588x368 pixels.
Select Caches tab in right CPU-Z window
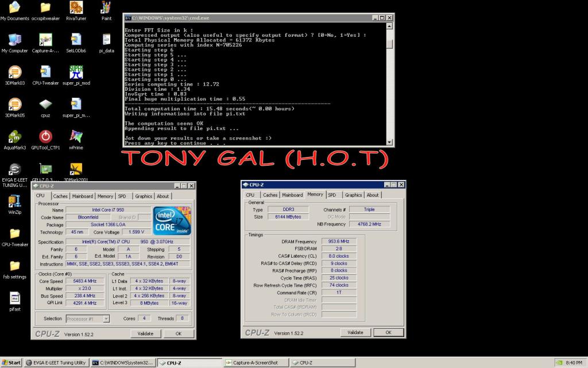pyautogui.click(x=270, y=195)
